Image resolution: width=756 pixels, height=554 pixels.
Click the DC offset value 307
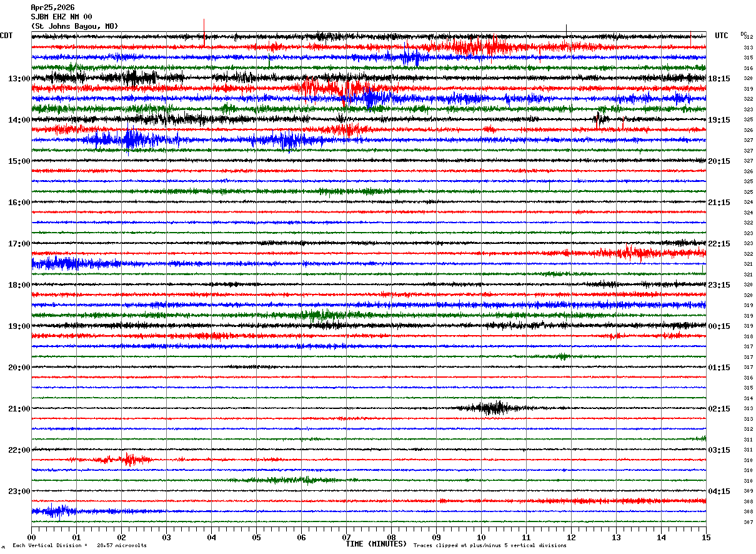click(x=748, y=522)
